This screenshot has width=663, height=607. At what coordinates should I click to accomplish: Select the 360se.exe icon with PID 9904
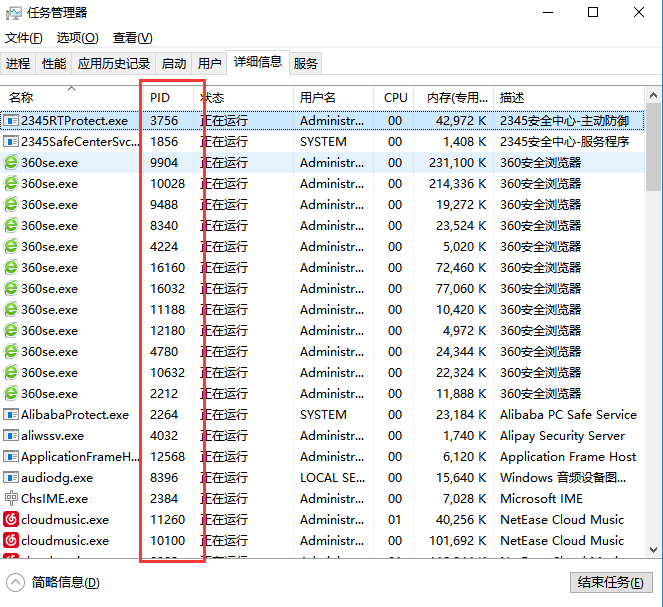[12, 163]
